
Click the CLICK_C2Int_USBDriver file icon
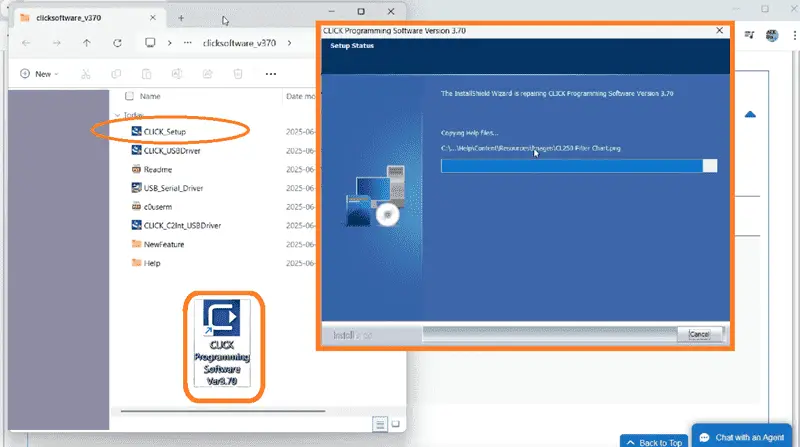pos(136,225)
